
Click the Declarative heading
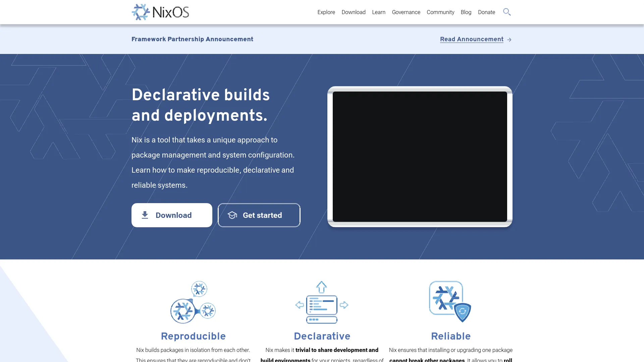[322, 336]
